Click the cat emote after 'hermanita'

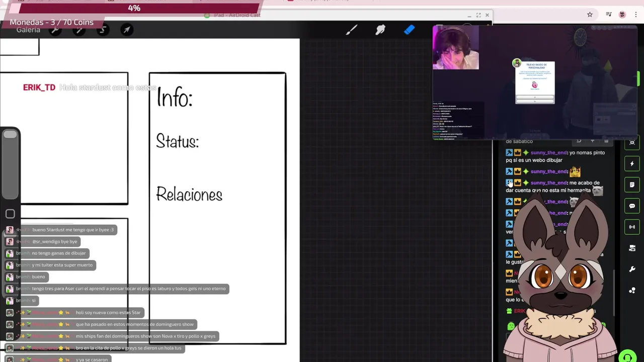point(597,191)
